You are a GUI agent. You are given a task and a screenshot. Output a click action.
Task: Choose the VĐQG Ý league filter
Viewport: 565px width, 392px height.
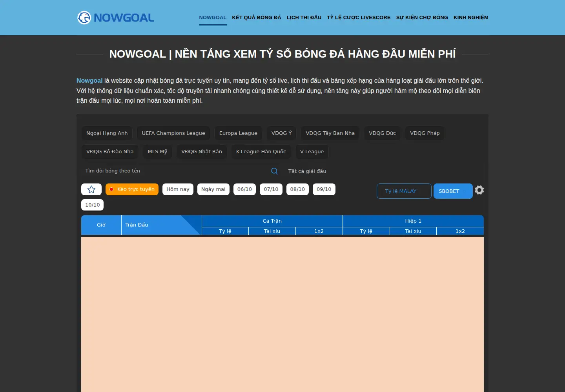click(282, 133)
